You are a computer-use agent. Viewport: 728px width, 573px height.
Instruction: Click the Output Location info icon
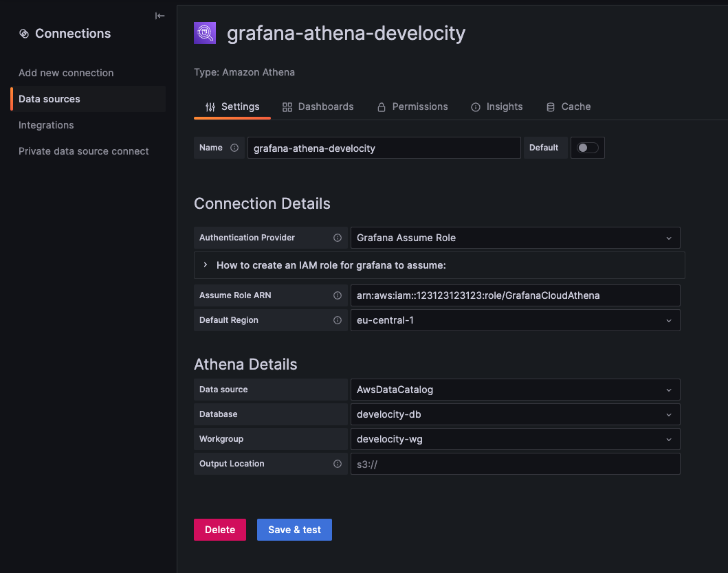(337, 464)
